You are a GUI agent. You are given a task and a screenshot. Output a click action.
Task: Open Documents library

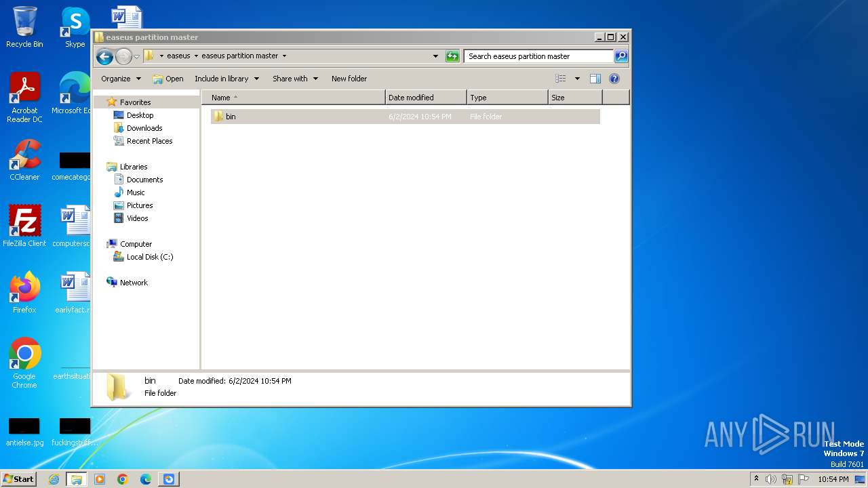pyautogui.click(x=144, y=180)
